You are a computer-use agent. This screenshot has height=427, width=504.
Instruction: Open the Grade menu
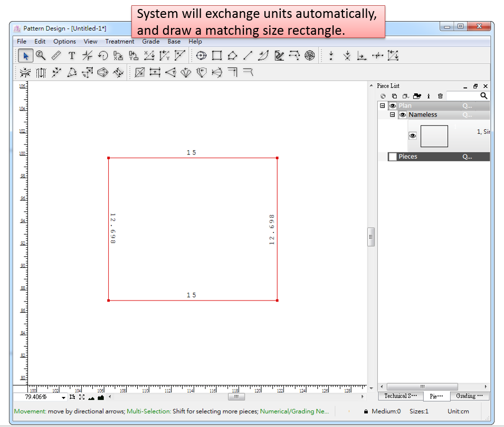click(x=150, y=42)
